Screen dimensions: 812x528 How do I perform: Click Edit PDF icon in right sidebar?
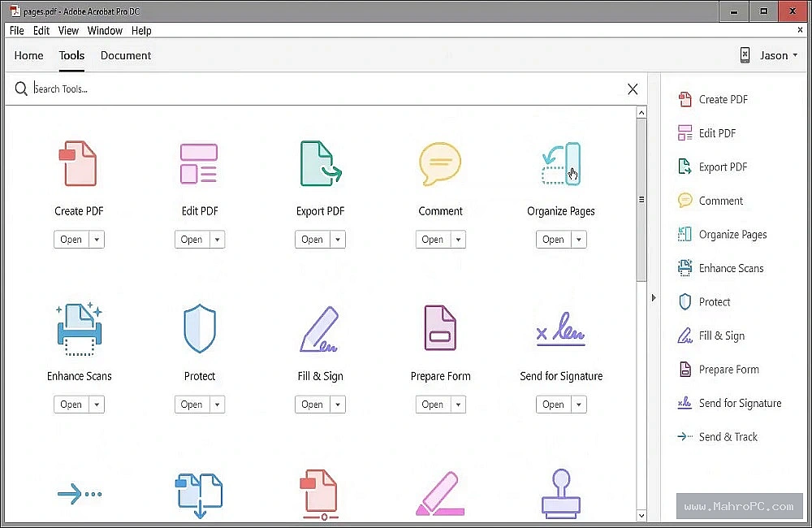coord(685,132)
